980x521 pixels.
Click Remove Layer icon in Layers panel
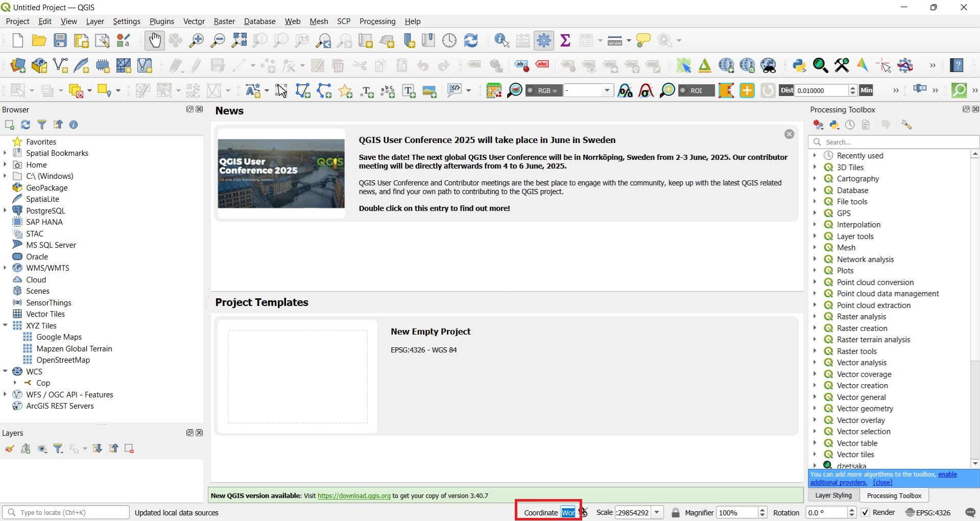pyautogui.click(x=129, y=448)
